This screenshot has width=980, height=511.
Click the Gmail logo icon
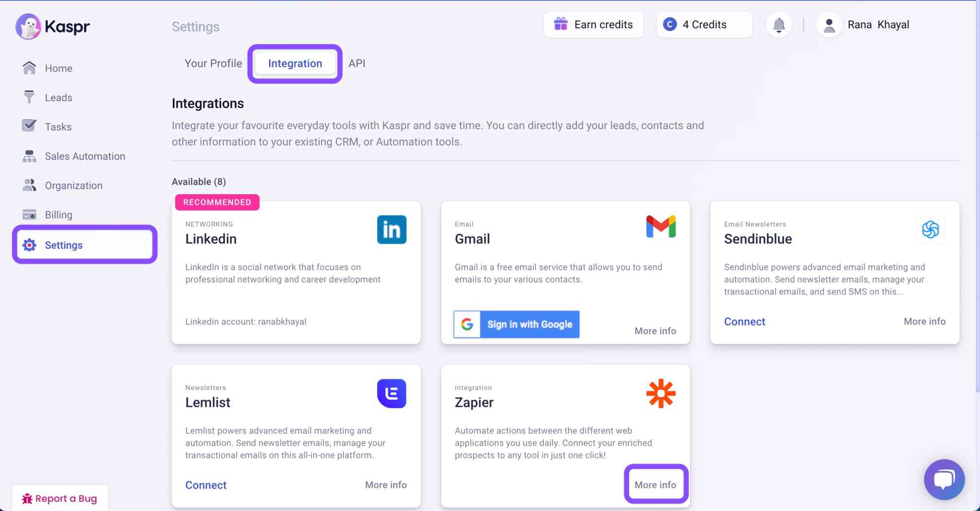(x=660, y=227)
